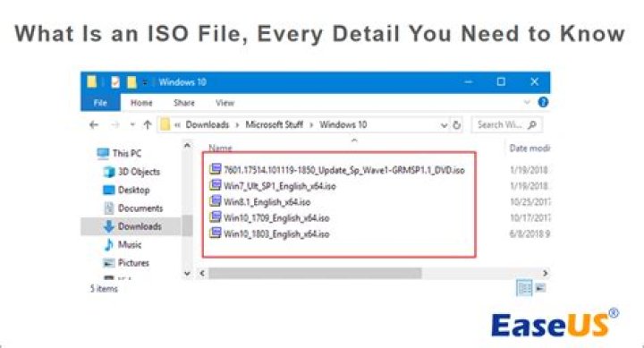Open Music in the navigation pane
This screenshot has height=348, width=644.
[123, 245]
